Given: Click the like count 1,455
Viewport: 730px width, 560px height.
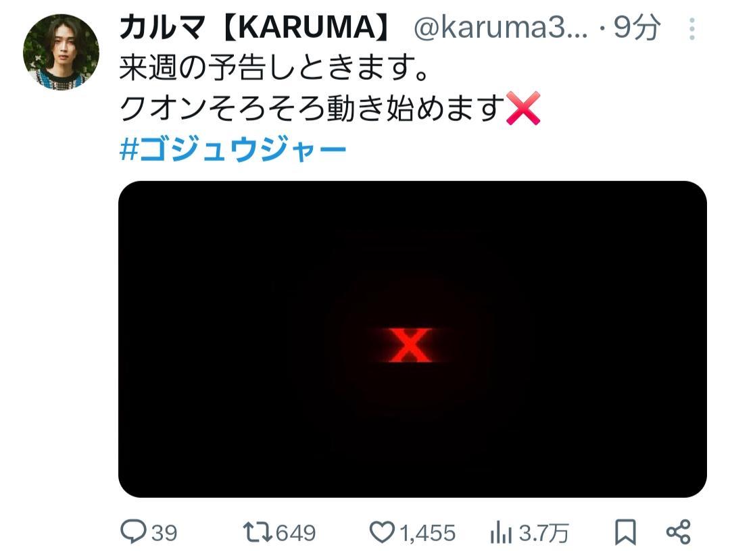Looking at the screenshot, I should 427,533.
